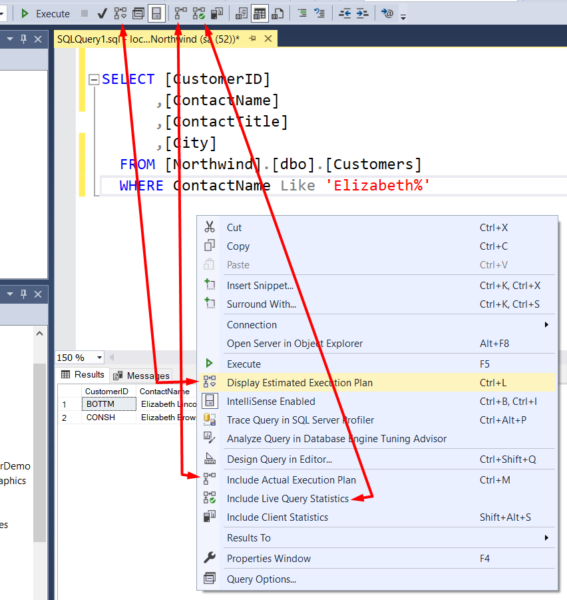
Task: Toggle IntelliSense Enabled toolbar button
Action: (156, 14)
